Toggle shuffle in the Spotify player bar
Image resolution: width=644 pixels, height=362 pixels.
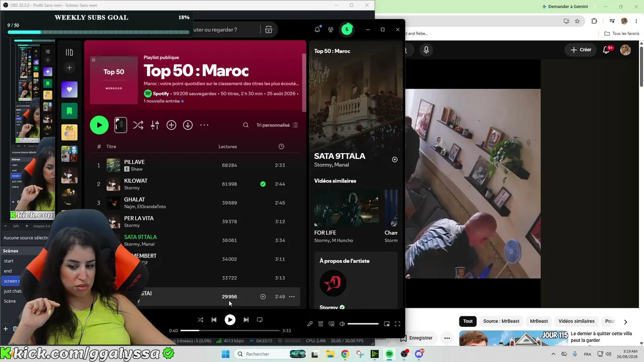point(200,320)
